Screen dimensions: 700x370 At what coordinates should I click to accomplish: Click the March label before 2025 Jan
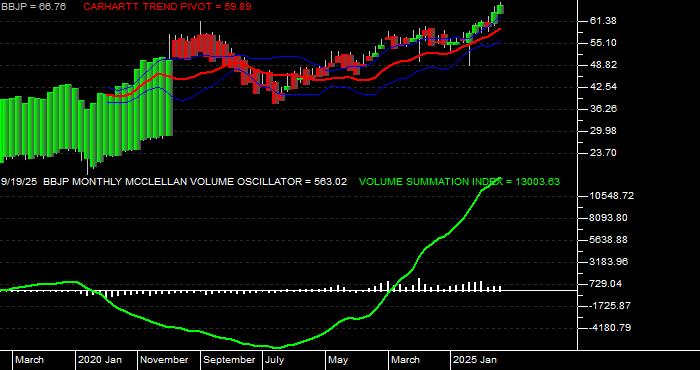pyautogui.click(x=405, y=360)
